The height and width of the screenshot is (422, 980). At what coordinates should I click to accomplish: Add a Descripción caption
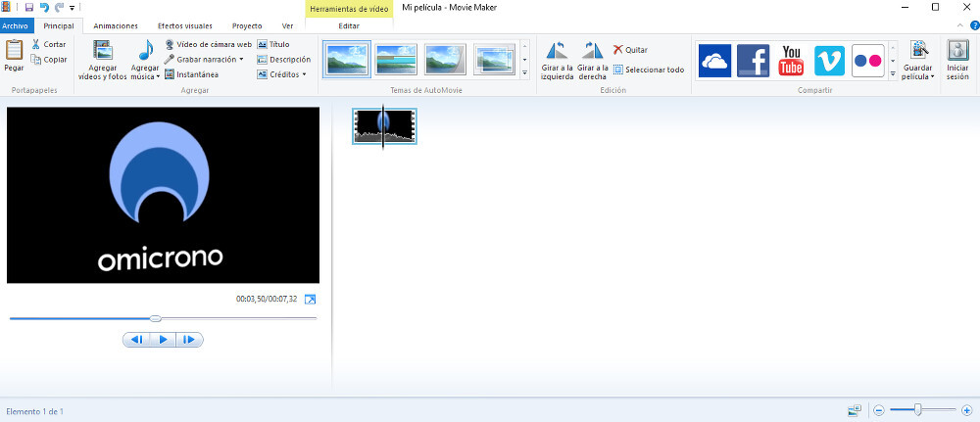tap(284, 60)
